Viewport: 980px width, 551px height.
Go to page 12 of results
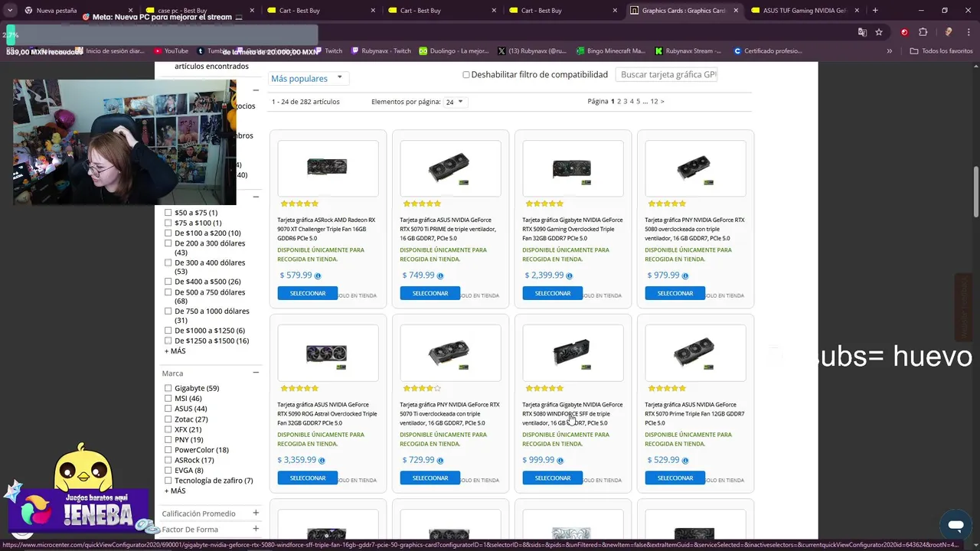[x=654, y=101]
